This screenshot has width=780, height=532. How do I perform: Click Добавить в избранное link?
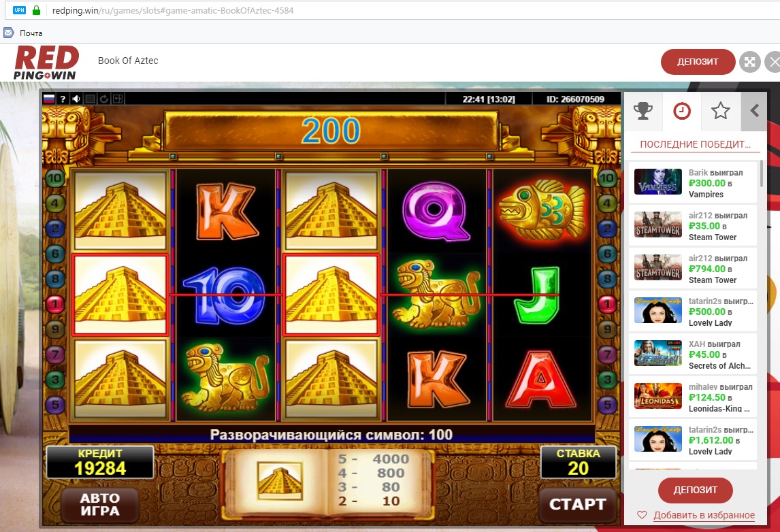(703, 515)
